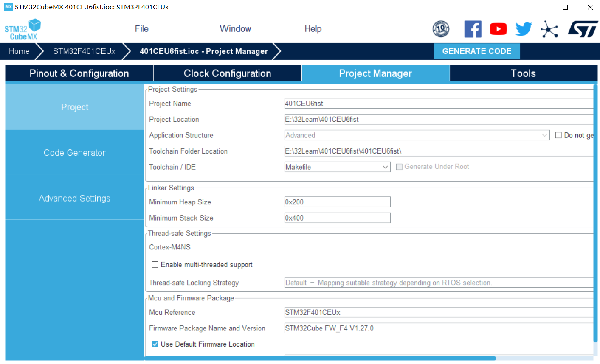The width and height of the screenshot is (600, 364).
Task: Go to Home breadcrumb
Action: click(x=20, y=51)
